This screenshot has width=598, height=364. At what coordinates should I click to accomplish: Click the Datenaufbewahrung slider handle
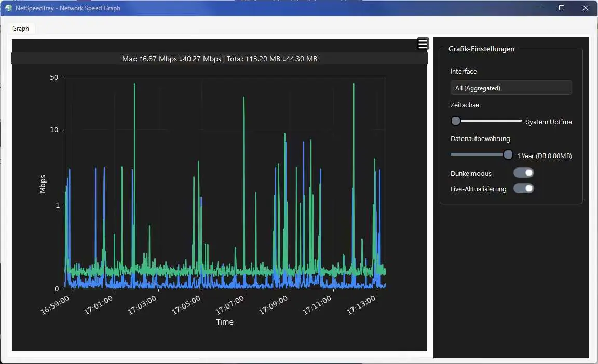pyautogui.click(x=508, y=155)
